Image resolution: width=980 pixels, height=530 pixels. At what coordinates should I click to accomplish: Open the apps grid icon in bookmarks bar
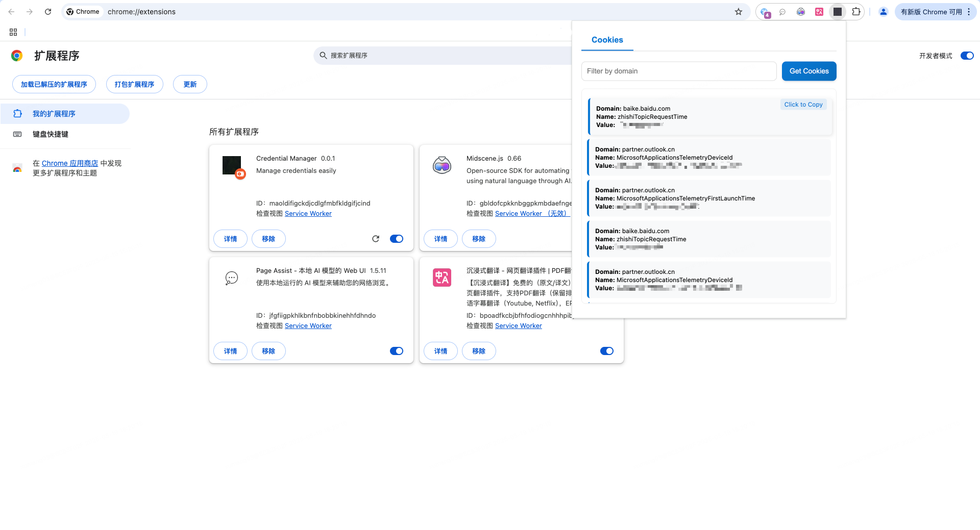click(x=13, y=32)
